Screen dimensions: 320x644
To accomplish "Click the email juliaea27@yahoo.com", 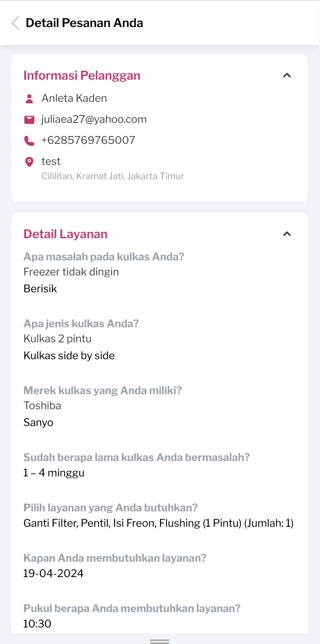I will click(x=94, y=119).
